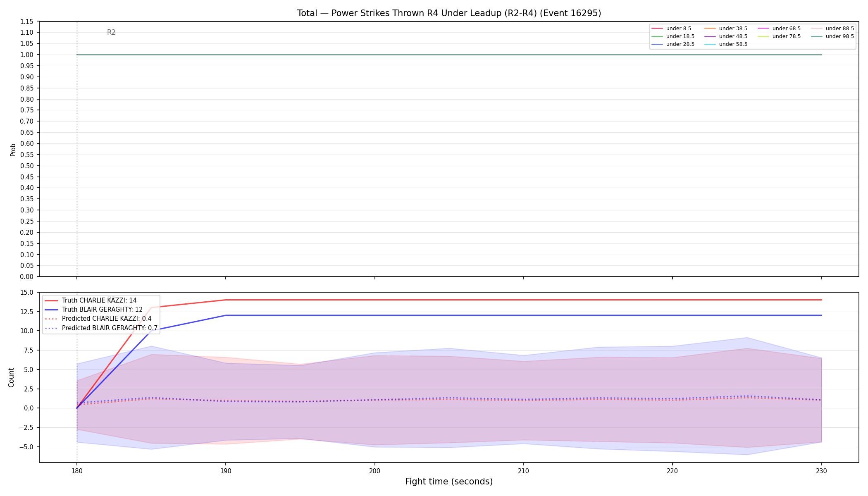Click the 210 tick on the x-axis
Image resolution: width=868 pixels, height=496 pixels.
point(523,470)
